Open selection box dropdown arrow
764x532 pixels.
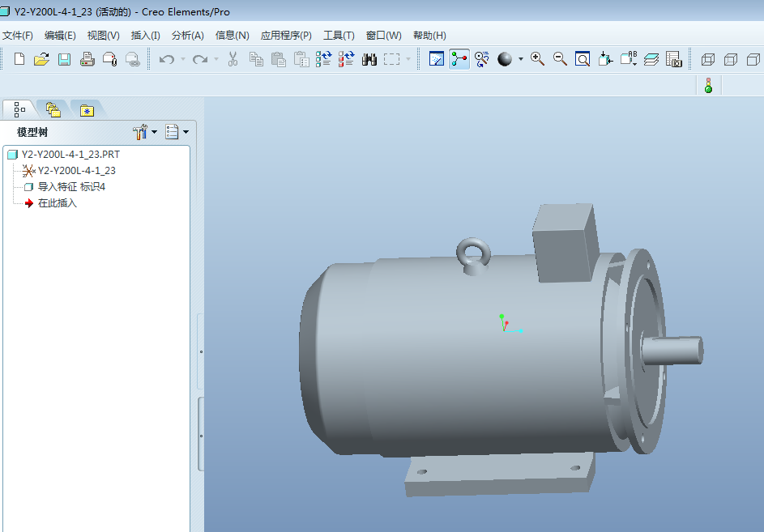[x=408, y=59]
